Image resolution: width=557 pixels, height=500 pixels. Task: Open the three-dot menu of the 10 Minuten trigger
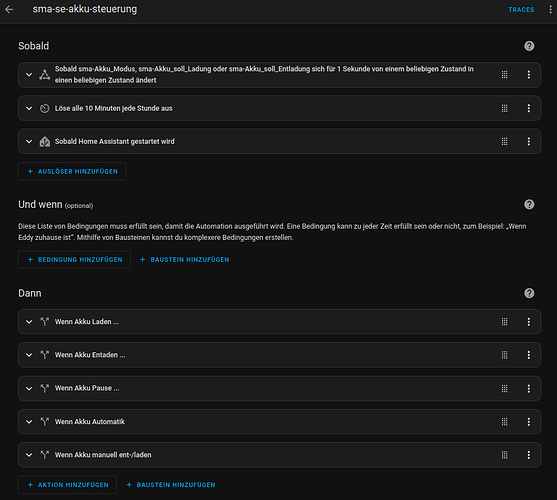[x=529, y=108]
